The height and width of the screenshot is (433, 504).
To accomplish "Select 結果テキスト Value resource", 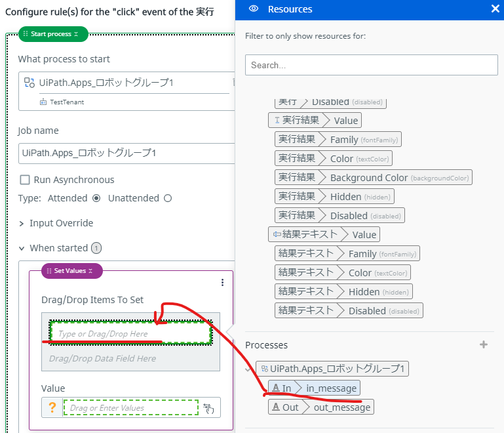I will 324,234.
